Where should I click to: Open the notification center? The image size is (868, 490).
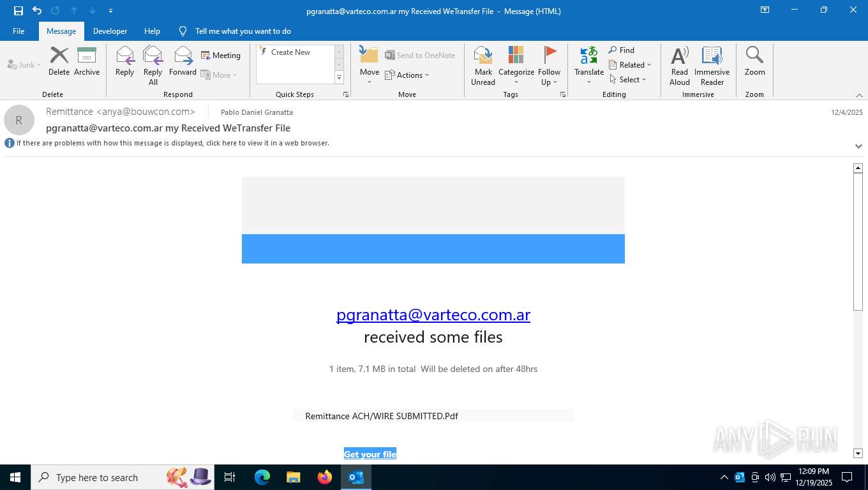coord(847,477)
